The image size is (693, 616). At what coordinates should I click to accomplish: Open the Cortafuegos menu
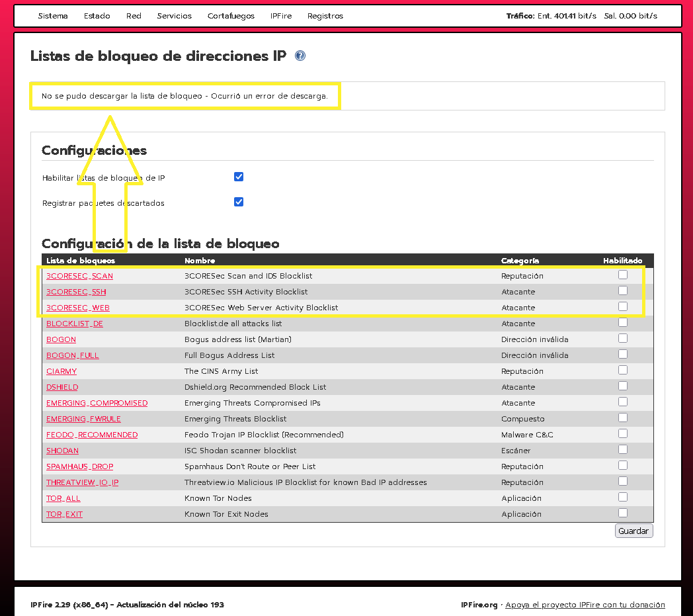[x=231, y=16]
